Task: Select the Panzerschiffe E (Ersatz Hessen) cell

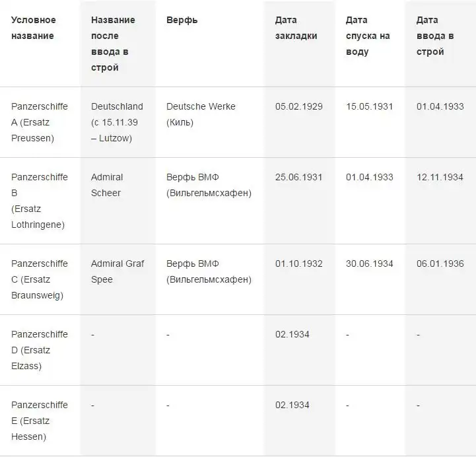Action: coord(40,421)
